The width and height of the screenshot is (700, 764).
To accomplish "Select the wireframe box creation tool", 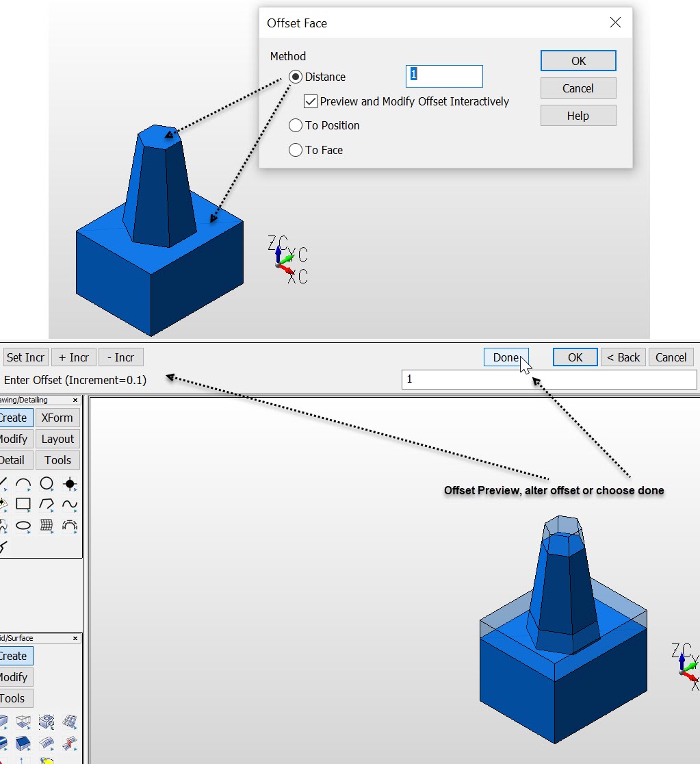I will click(x=23, y=722).
